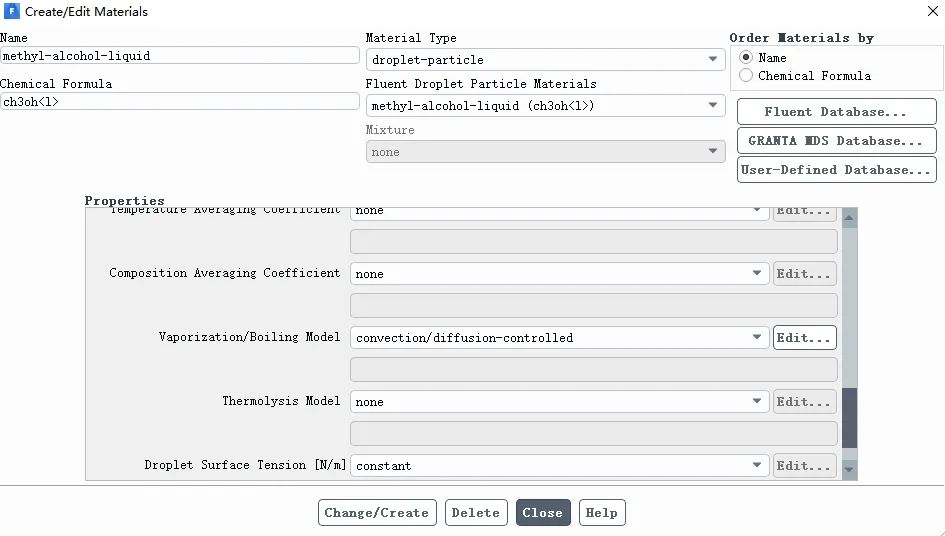The height and width of the screenshot is (536, 945).
Task: Expand the Thermolysis Model dropdown
Action: [x=559, y=402]
